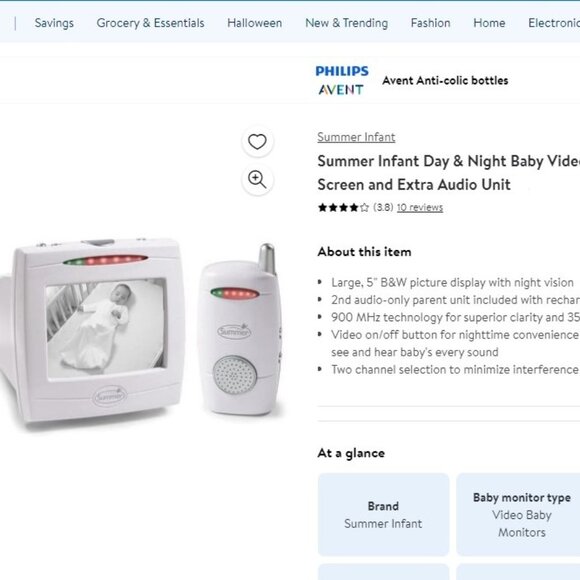Image resolution: width=580 pixels, height=580 pixels.
Task: Click the Philips Avent logo
Action: point(342,80)
